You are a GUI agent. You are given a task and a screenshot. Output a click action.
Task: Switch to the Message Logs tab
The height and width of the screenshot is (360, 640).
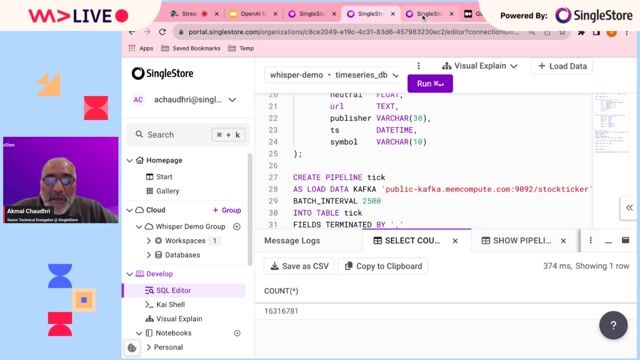pyautogui.click(x=292, y=241)
